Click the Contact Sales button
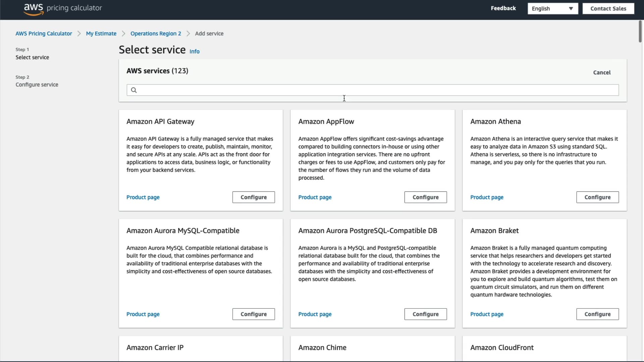This screenshot has height=362, width=644. (608, 9)
